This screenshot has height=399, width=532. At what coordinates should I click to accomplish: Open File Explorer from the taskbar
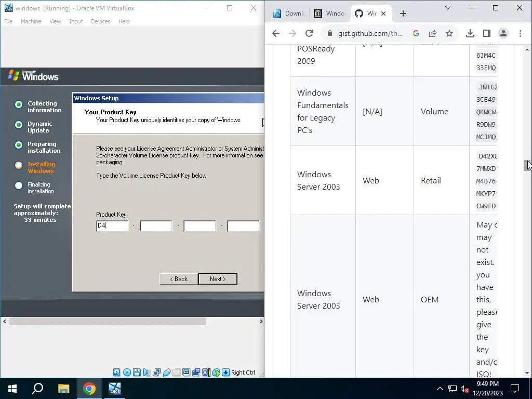[x=63, y=389]
